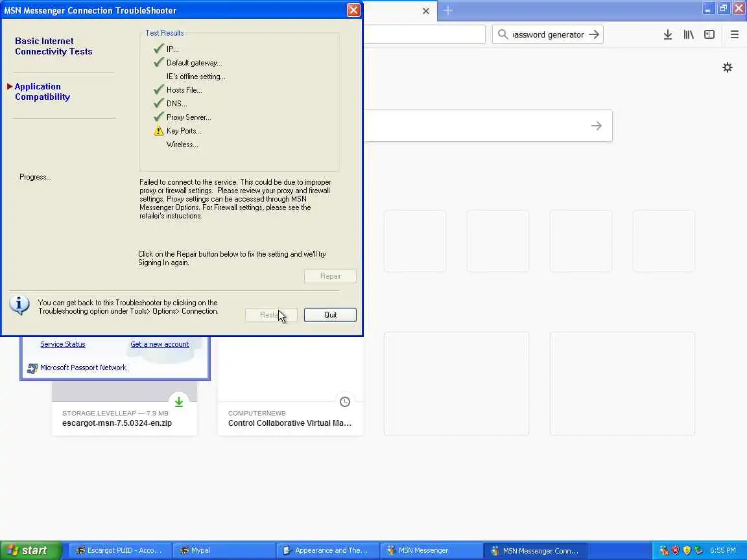
Task: Click the system tray clock 6:55 PM
Action: coord(723,550)
